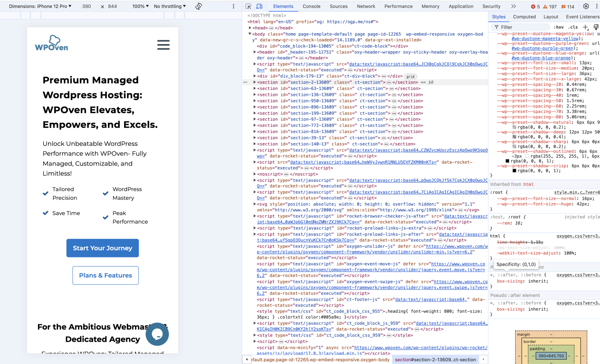600x364 pixels.
Task: Open DevTools settings with the gear icon
Action: 586,6
